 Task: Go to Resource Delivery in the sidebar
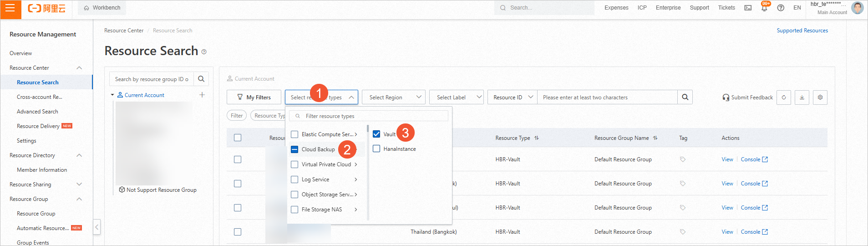38,126
